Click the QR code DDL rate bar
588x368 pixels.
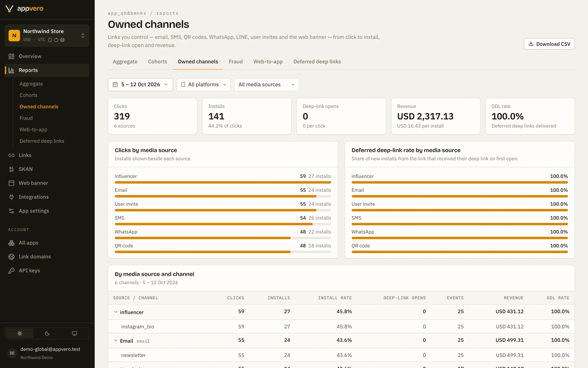coord(459,252)
